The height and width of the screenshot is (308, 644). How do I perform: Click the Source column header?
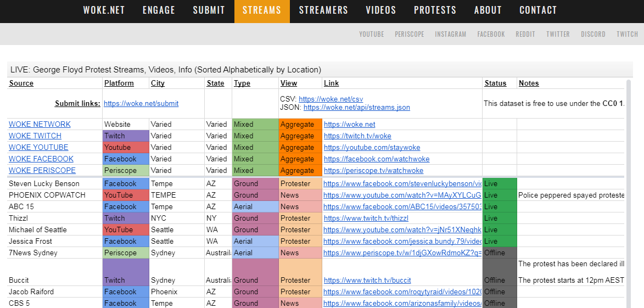pos(21,83)
